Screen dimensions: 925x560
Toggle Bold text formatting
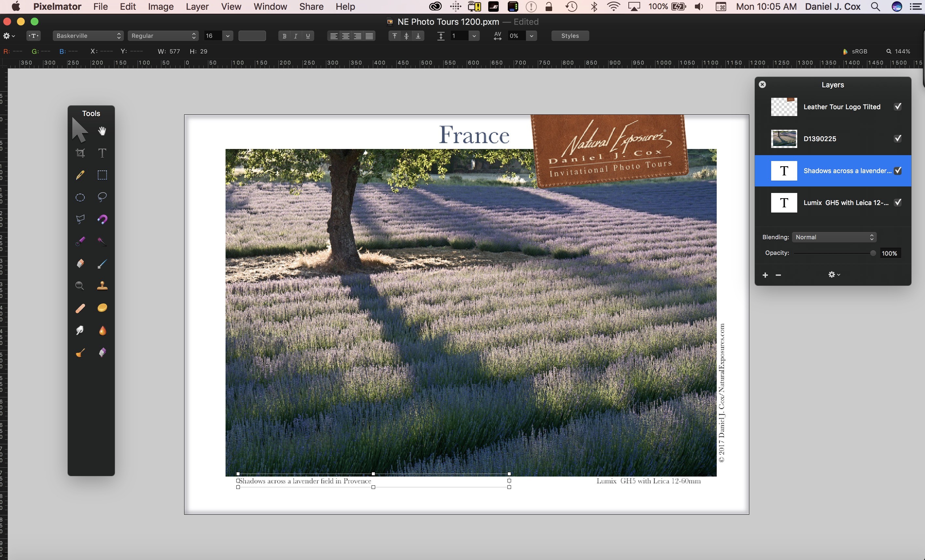(x=284, y=36)
